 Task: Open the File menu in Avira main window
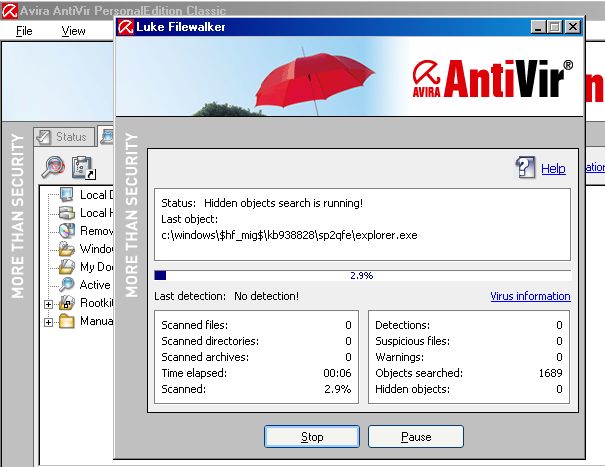point(24,31)
